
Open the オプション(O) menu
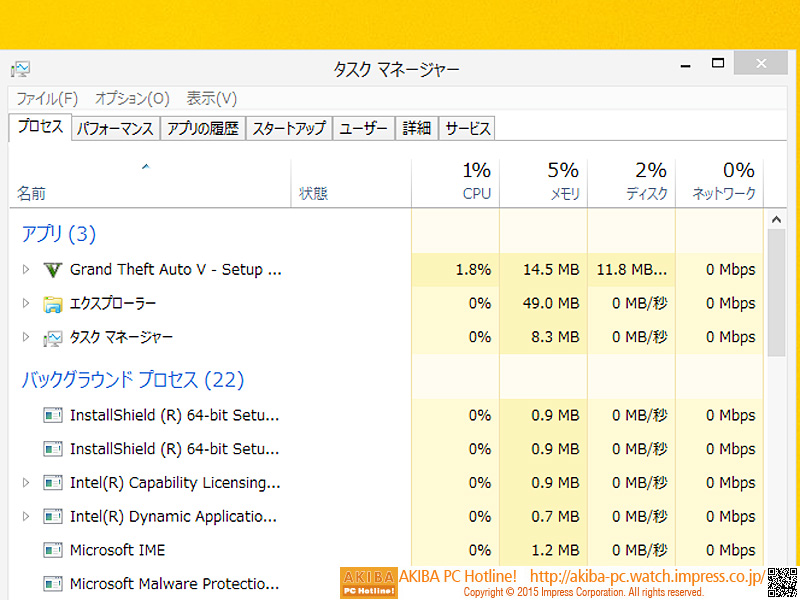[x=132, y=98]
